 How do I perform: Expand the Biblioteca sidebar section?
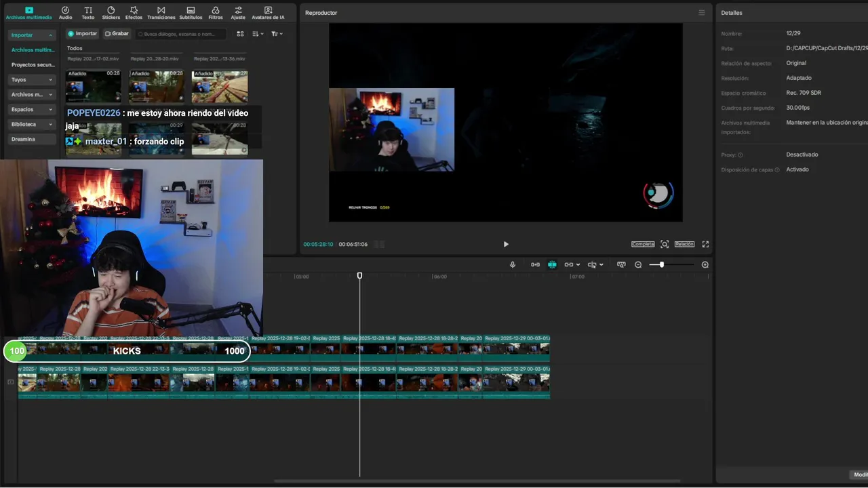(x=32, y=125)
